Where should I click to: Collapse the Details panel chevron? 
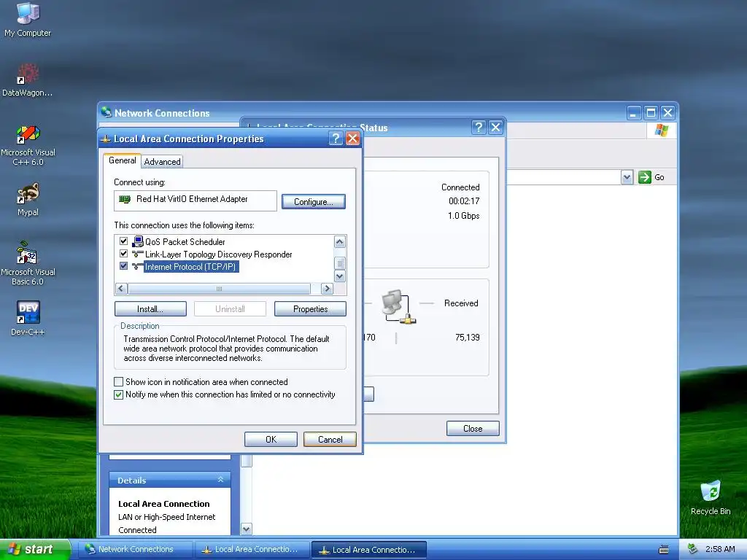point(220,480)
